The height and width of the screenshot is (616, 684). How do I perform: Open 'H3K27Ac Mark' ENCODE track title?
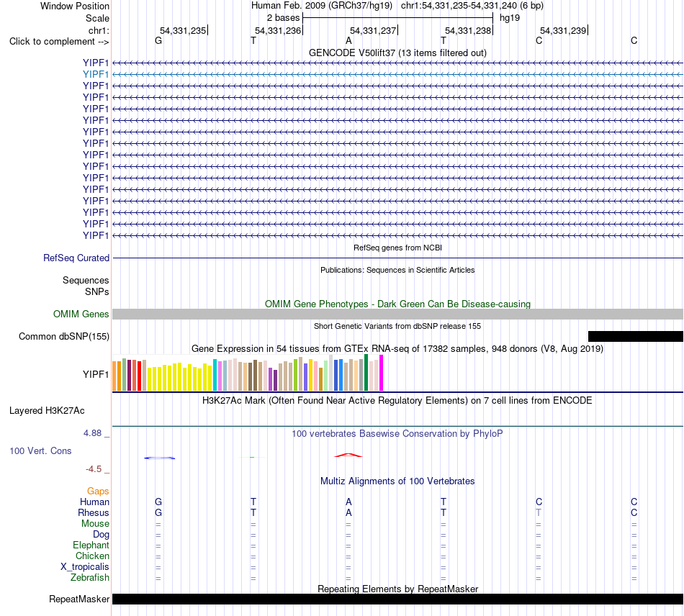pos(397,401)
